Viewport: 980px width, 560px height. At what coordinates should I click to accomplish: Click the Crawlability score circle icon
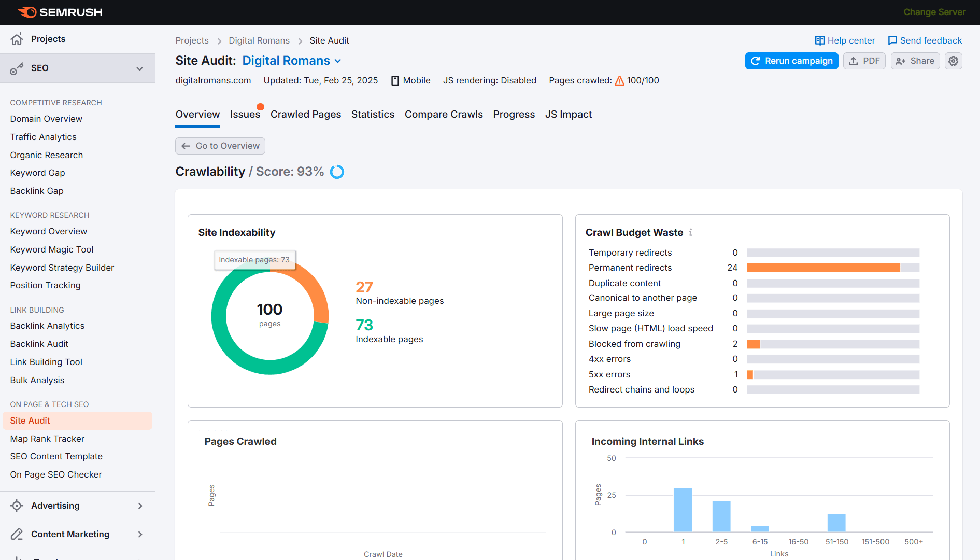click(337, 172)
